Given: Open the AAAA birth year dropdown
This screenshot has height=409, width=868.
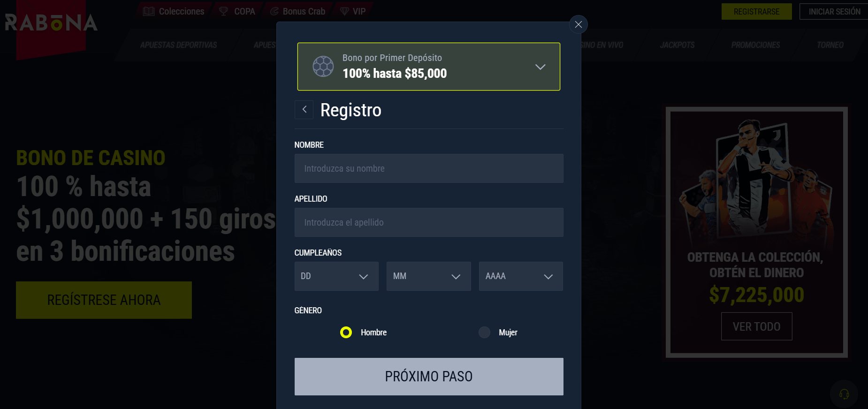Looking at the screenshot, I should [521, 276].
